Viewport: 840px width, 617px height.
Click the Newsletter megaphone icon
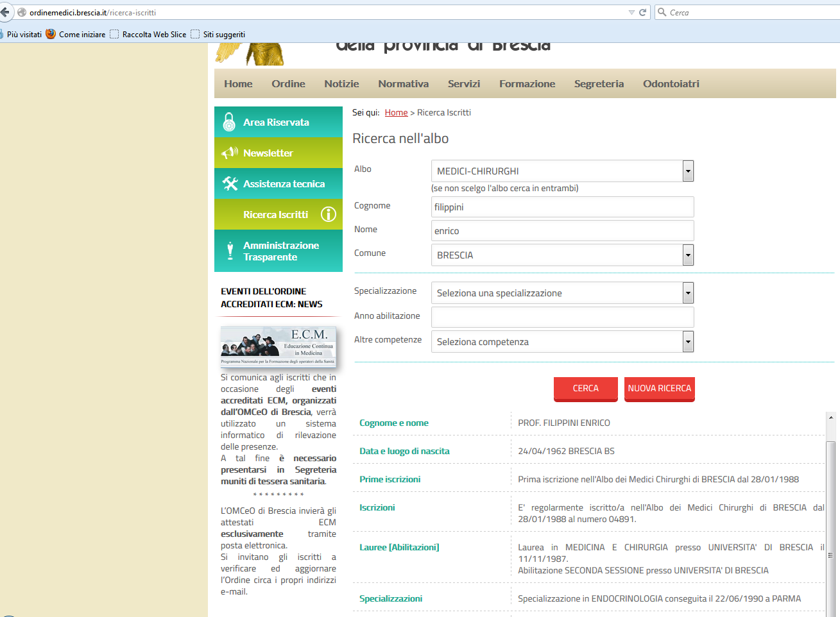230,153
